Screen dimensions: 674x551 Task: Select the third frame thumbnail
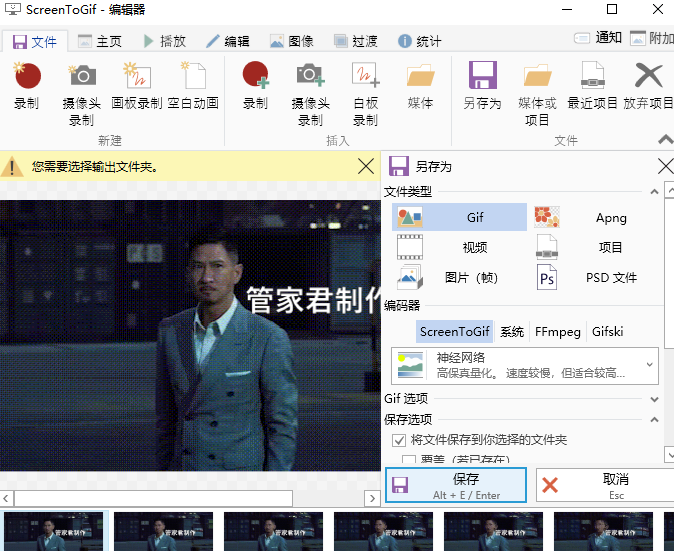point(273,531)
